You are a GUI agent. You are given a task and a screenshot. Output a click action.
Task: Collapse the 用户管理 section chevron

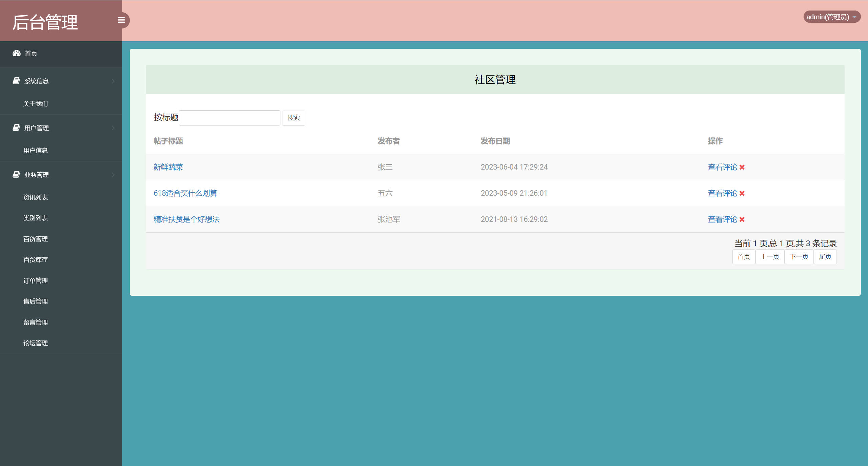113,128
